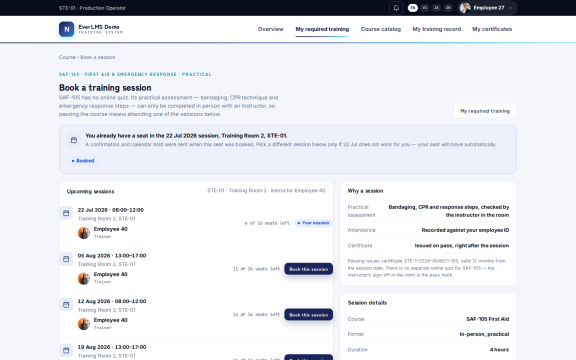Click the Booked status badge
Screen dimensions: 576x360
[83, 161]
